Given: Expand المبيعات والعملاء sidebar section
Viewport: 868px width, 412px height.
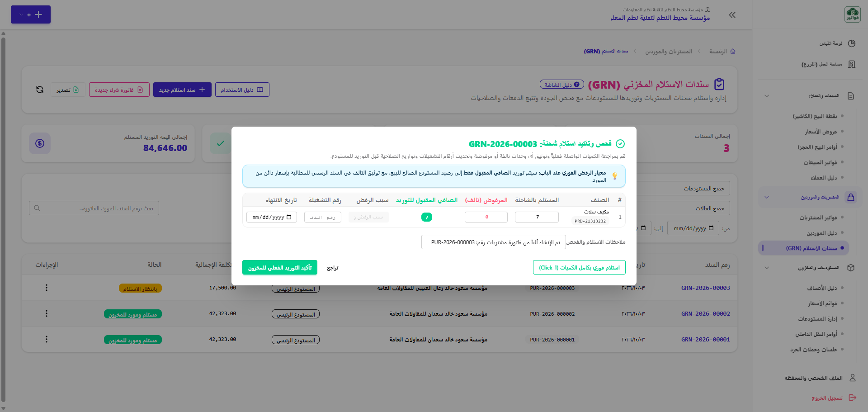Looking at the screenshot, I should [x=767, y=96].
